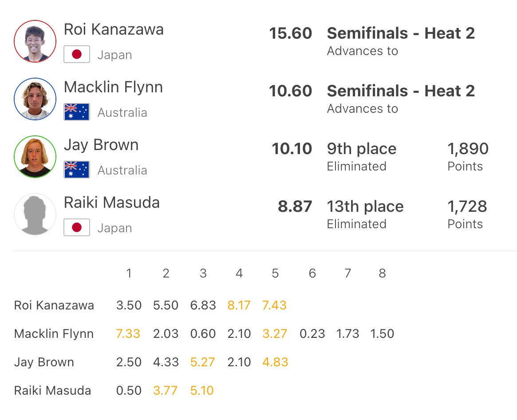
Task: Click Australia flag icon under Macklin Flynn
Action: [x=77, y=112]
